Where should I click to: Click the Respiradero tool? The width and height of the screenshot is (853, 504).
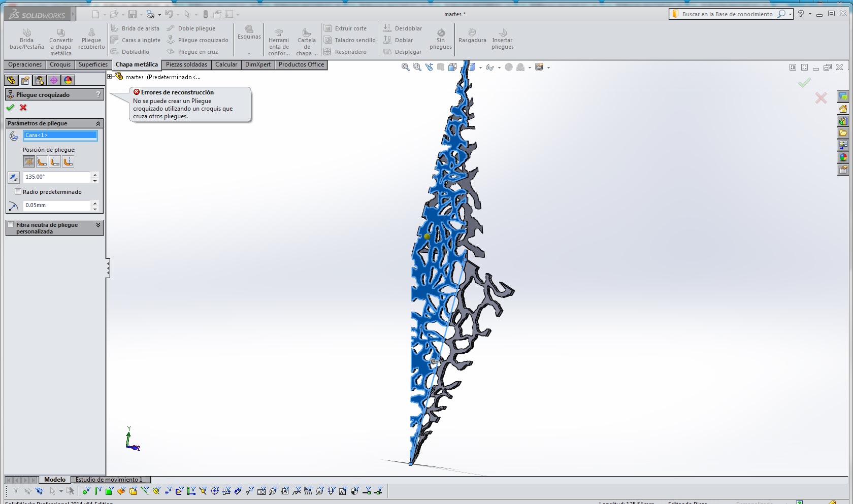345,52
